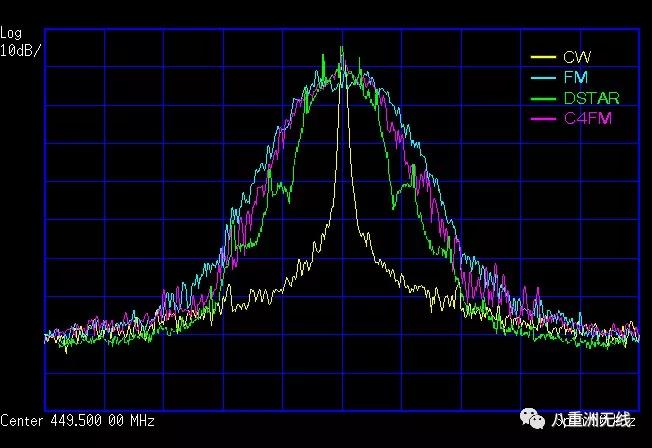Click the Center 449.500 00 MHz readout
The height and width of the screenshot is (448, 652).
pyautogui.click(x=78, y=421)
